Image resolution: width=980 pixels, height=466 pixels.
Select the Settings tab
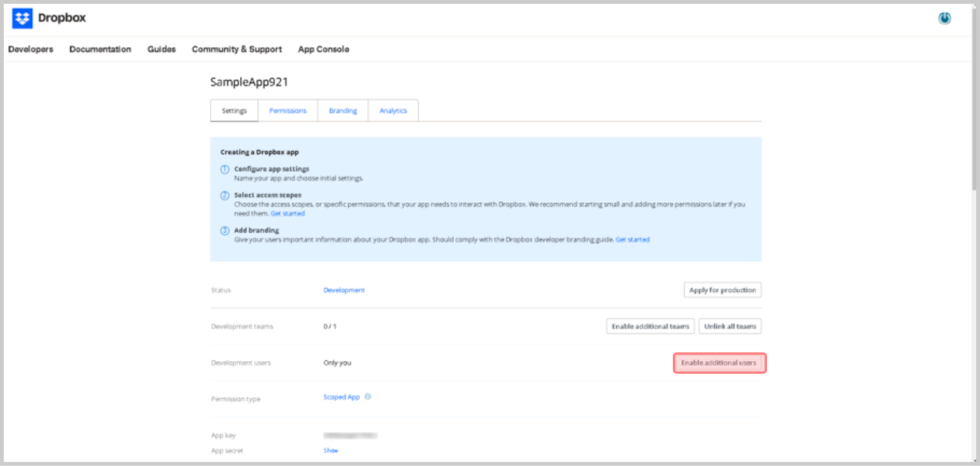[x=234, y=111]
